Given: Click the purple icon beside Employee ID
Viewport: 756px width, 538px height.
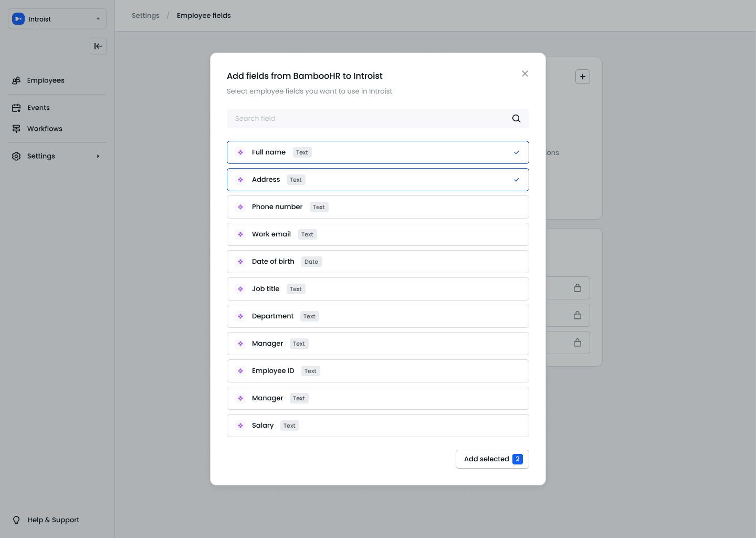Looking at the screenshot, I should click(x=240, y=371).
